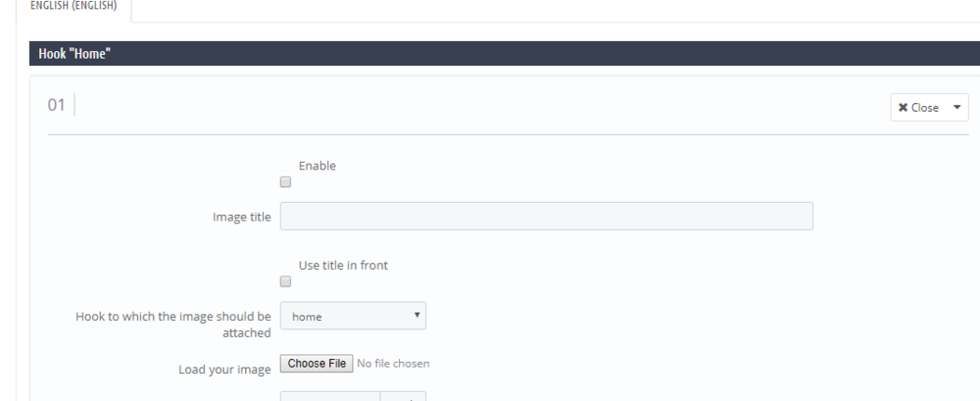The width and height of the screenshot is (980, 401).
Task: Click the arrow on the home select
Action: point(417,315)
